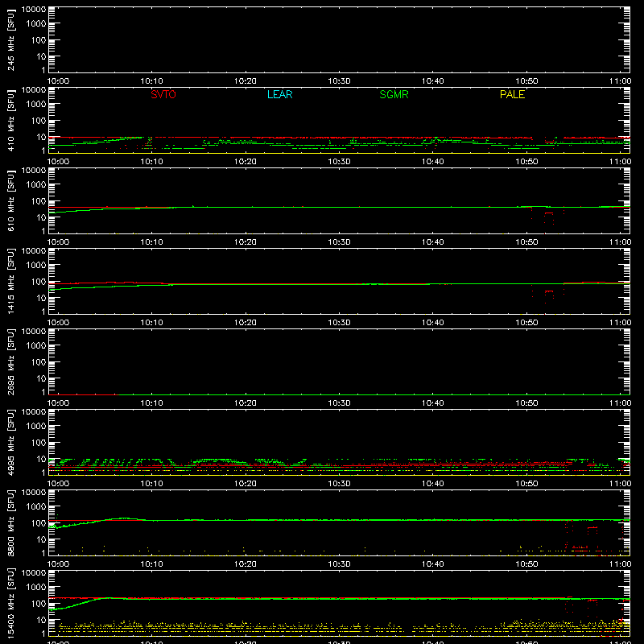This screenshot has width=644, height=644.
Task: Click the green SGMR bump near 10:07 at 8800 MHz
Action: point(123,518)
